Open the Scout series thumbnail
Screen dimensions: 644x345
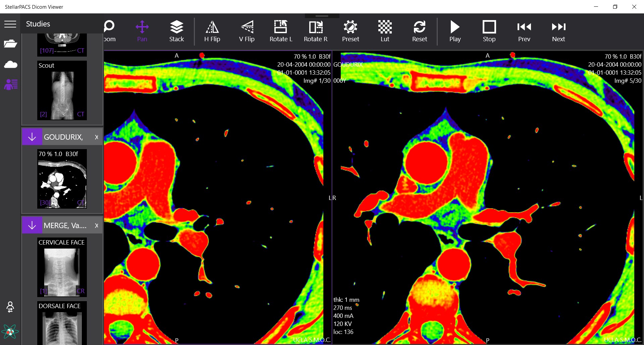62,90
